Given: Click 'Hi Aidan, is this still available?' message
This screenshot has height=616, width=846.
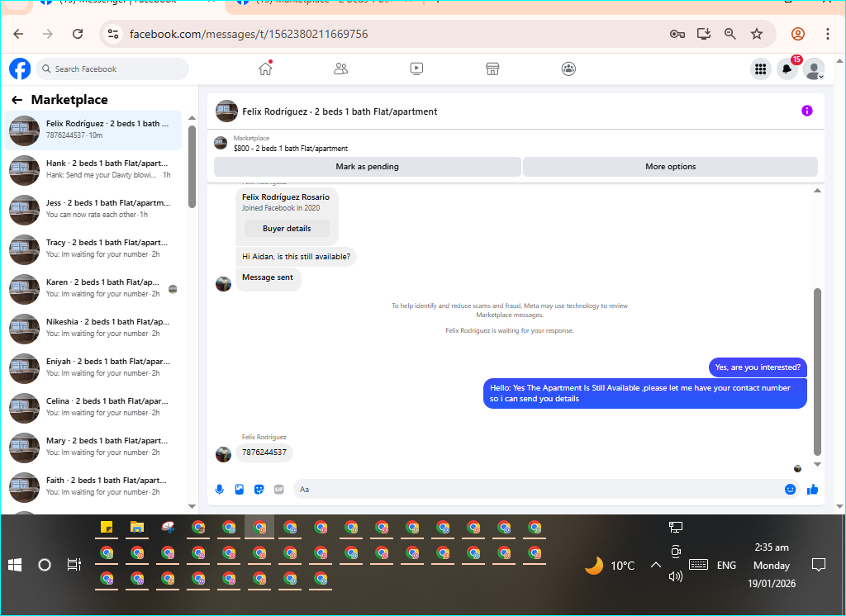Looking at the screenshot, I should point(297,257).
